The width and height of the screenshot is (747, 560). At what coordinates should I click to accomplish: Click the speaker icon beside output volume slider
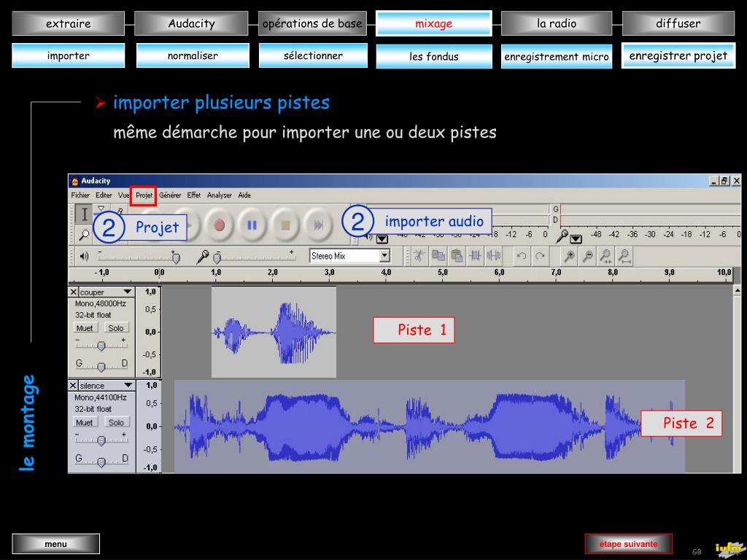click(x=85, y=257)
